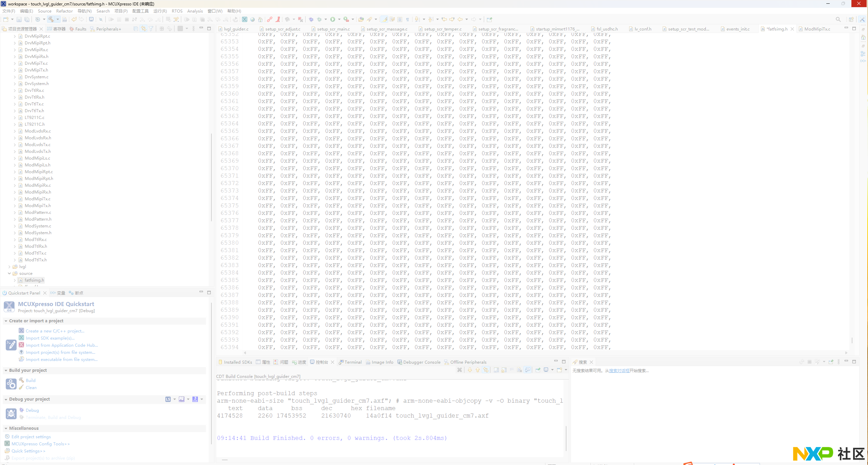The width and height of the screenshot is (868, 465).
Task: Click the blue Debug bug toolbar icon
Action: coord(311,19)
